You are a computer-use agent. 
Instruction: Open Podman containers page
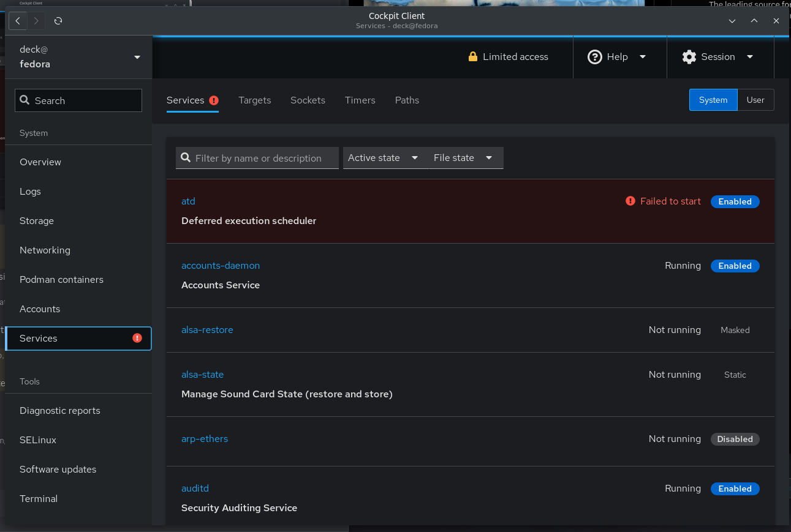78,280
